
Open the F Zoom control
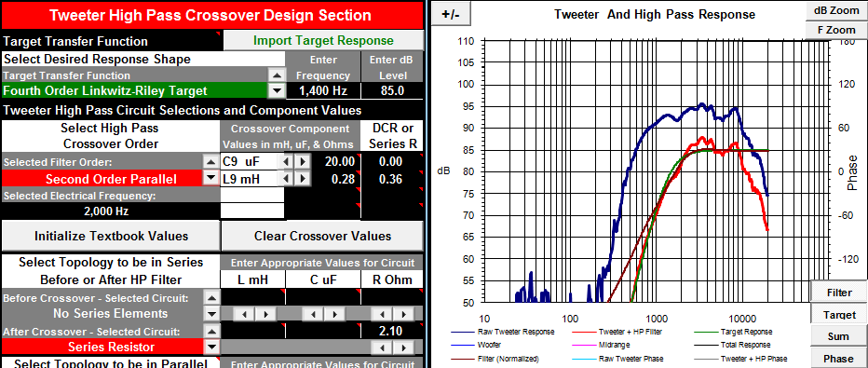click(x=836, y=30)
